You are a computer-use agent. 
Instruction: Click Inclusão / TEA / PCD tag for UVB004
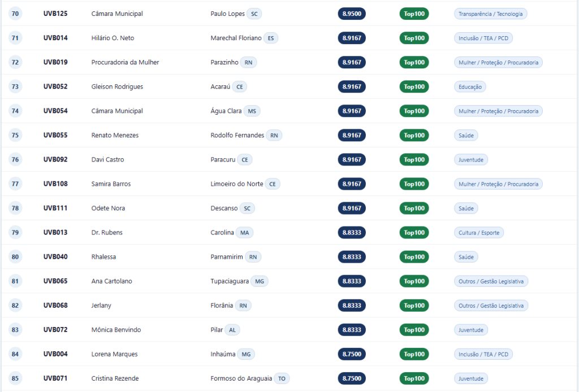click(483, 354)
